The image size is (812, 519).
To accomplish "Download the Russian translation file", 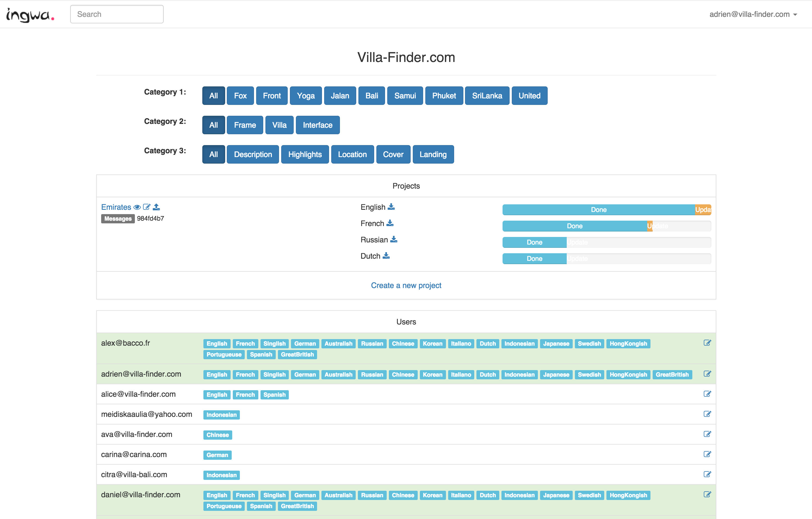I will coord(393,240).
